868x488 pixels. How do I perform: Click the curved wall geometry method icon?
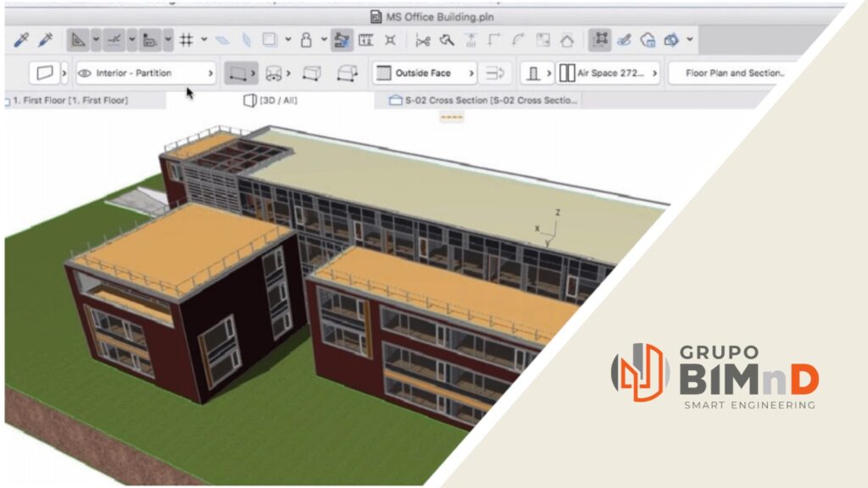(274, 74)
